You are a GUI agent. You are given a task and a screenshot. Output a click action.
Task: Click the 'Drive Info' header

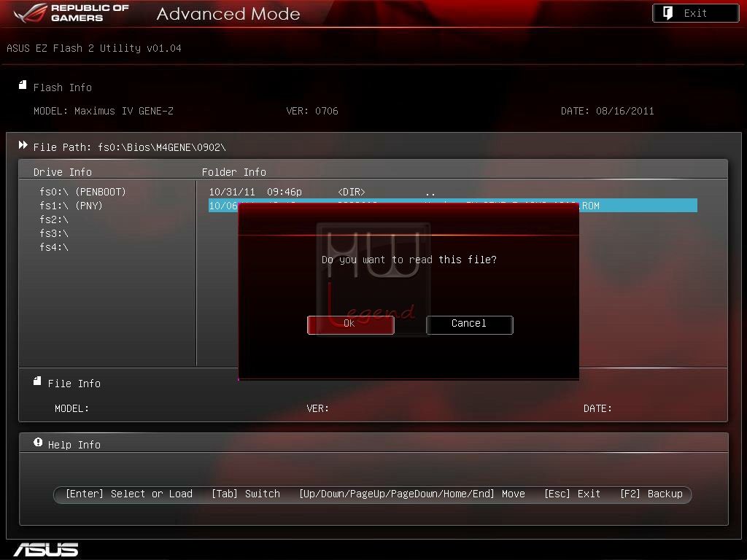(x=63, y=172)
